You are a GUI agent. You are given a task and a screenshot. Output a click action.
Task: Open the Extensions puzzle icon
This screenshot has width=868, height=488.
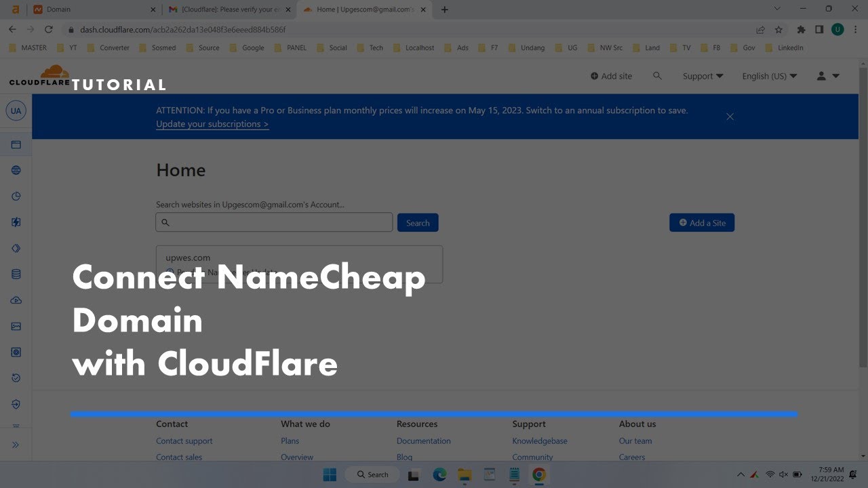point(801,30)
